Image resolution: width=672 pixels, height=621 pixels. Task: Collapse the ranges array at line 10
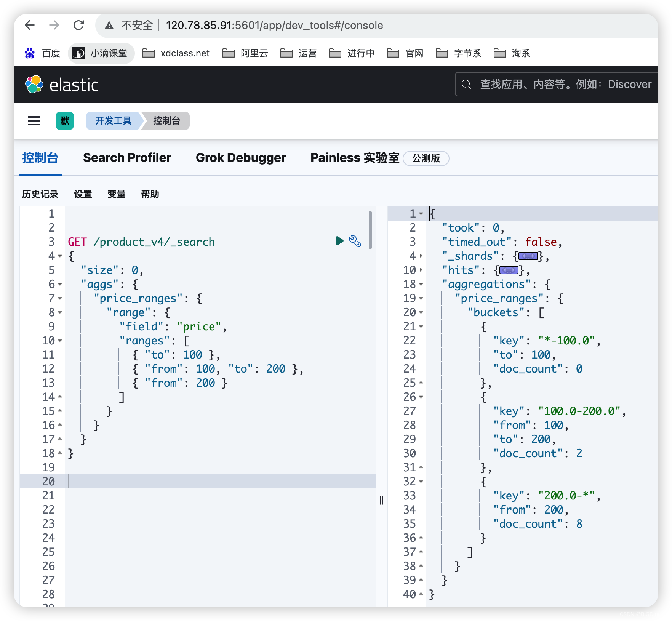(x=60, y=341)
